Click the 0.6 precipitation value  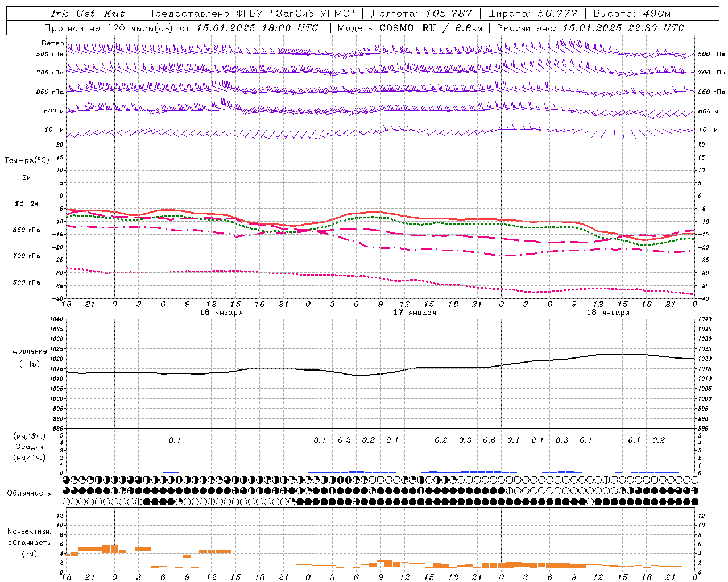click(x=489, y=440)
